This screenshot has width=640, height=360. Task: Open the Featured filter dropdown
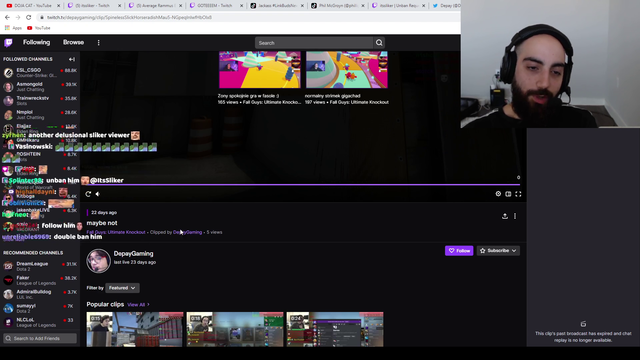122,288
